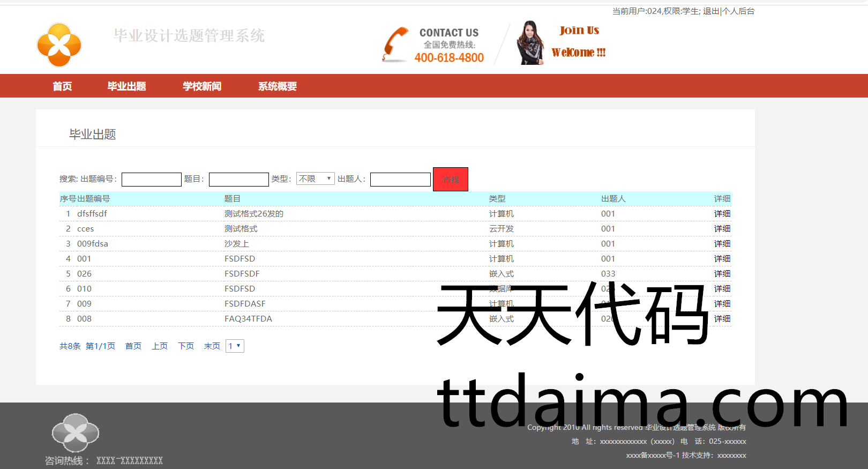View 详细 for the dfsffsdf row
The width and height of the screenshot is (868, 469).
tap(722, 214)
